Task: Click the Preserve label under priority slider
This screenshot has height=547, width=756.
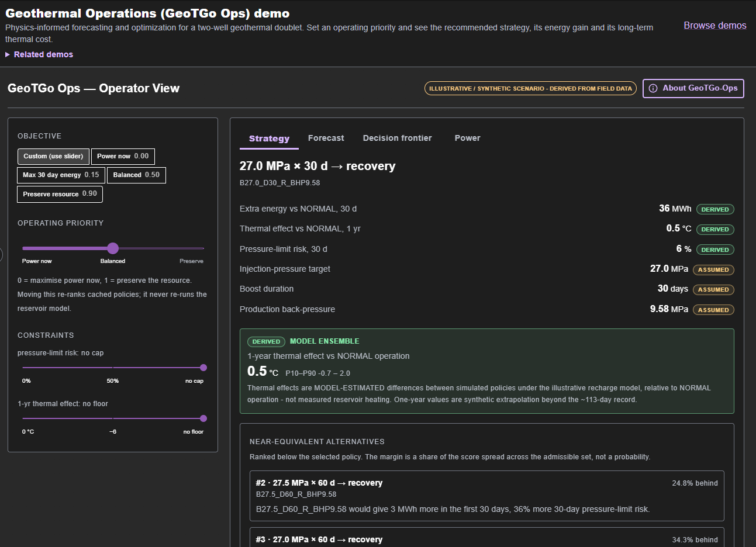Action: click(191, 261)
